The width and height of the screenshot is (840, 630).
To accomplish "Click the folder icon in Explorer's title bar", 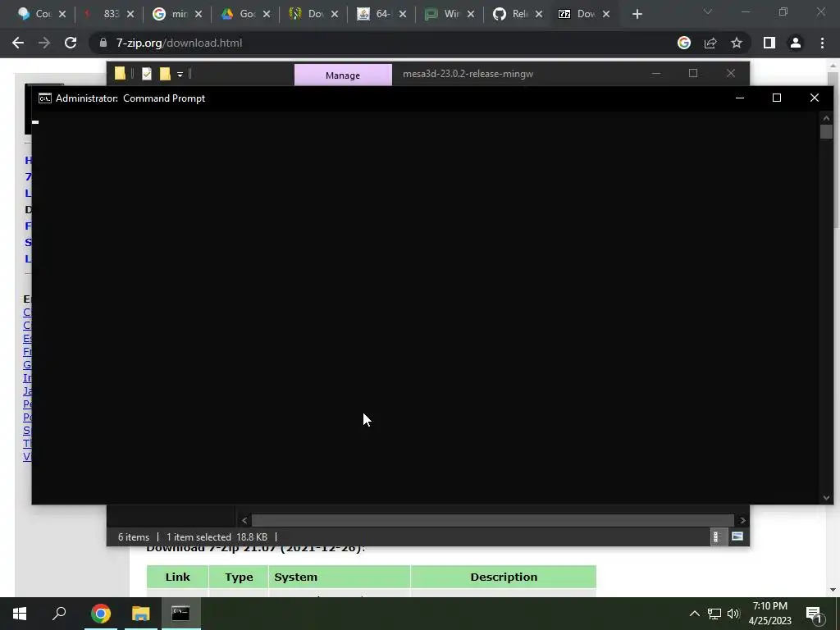I will [120, 73].
